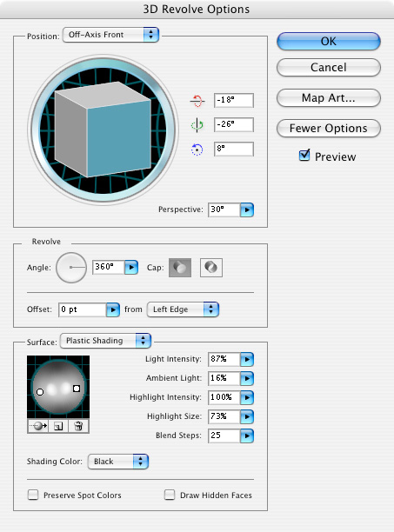Click the Perspective field showing 30°
Viewport: 394px width, 532px height.
[224, 209]
